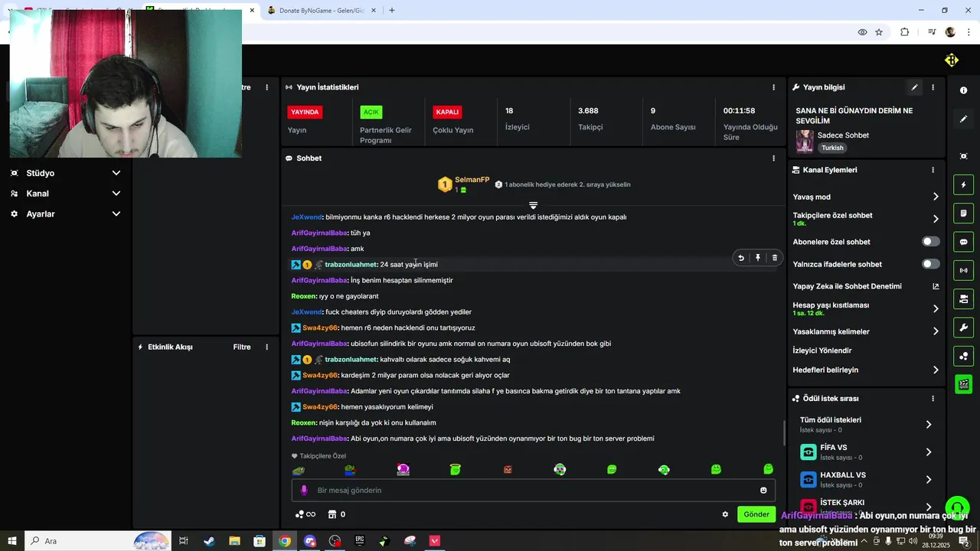980x551 pixels.
Task: Open a new browser tab
Action: tap(392, 11)
